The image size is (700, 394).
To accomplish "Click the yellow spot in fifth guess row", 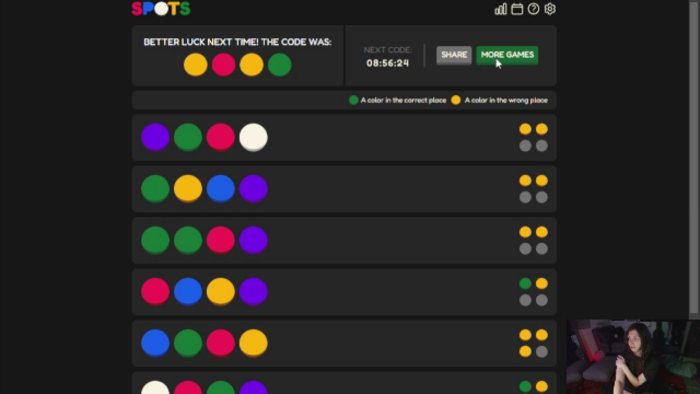I will coord(254,343).
